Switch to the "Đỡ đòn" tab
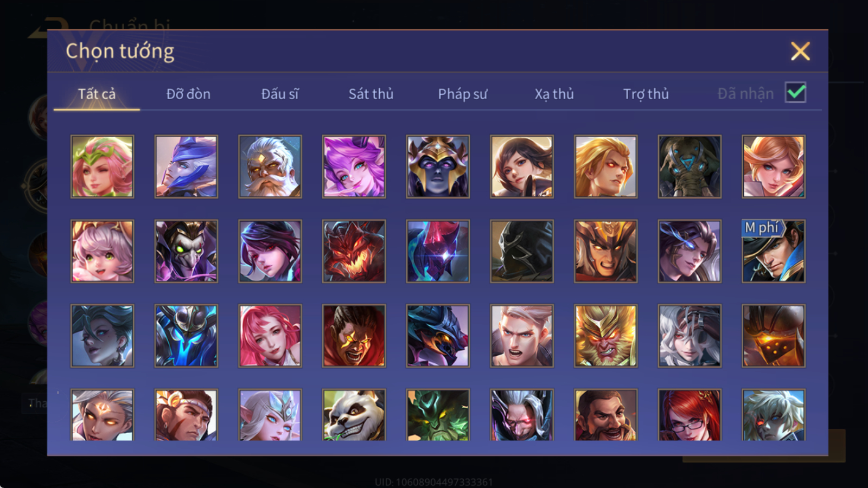 [x=188, y=94]
